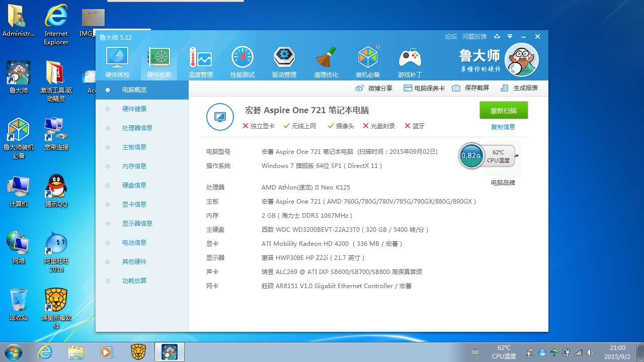The height and width of the screenshot is (362, 644).
Task: Share to 微博分享
Action: pos(374,88)
